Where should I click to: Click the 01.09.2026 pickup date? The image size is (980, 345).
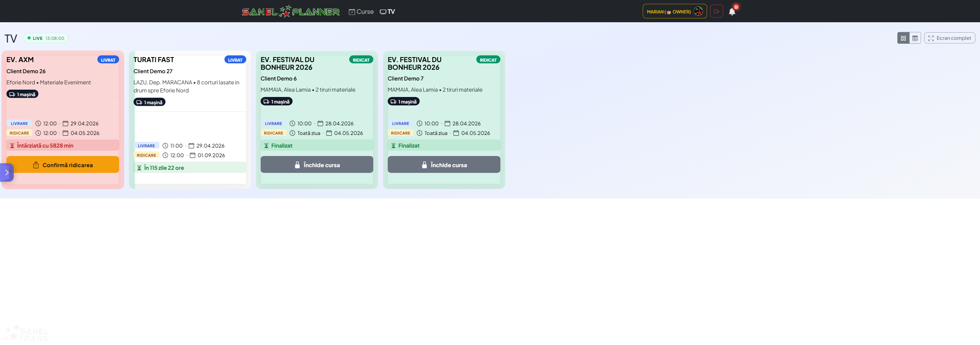(211, 155)
